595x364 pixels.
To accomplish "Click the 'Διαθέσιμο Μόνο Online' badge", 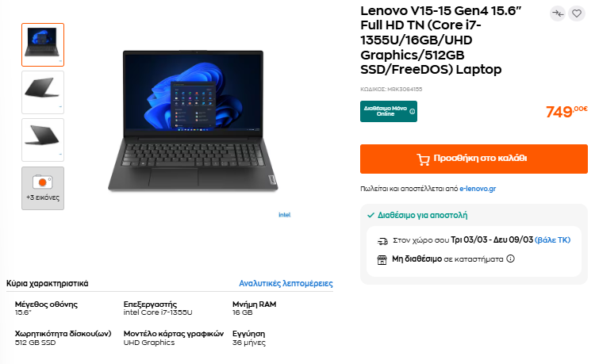I will (389, 112).
